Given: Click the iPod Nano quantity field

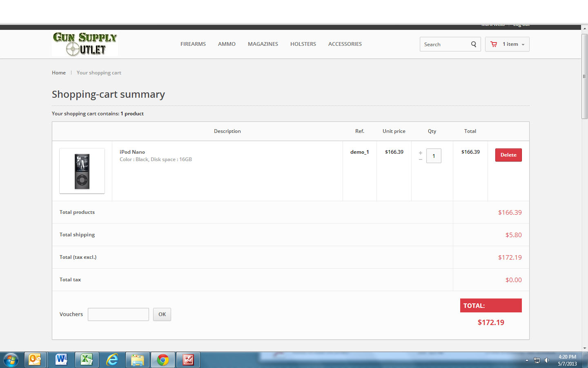Looking at the screenshot, I should (434, 156).
